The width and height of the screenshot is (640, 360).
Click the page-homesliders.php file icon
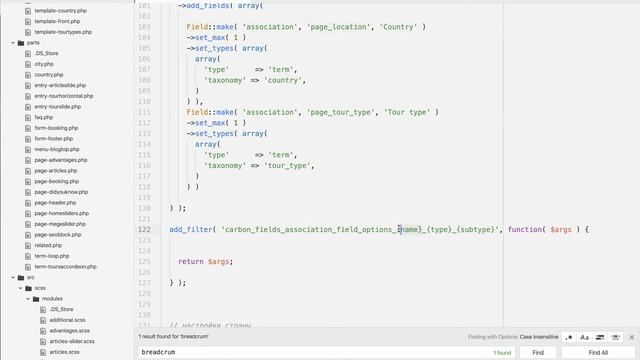pyautogui.click(x=28, y=213)
